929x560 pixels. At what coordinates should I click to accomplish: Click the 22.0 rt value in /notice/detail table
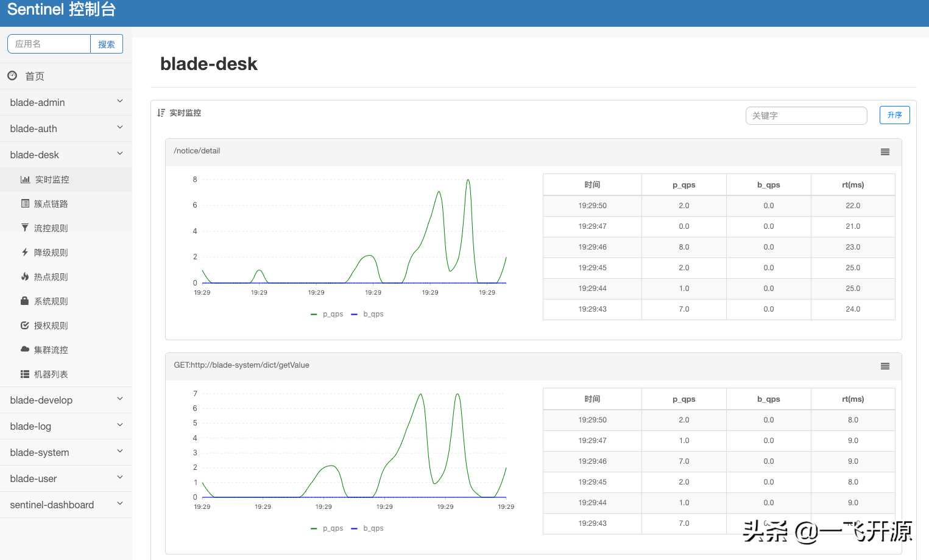853,206
